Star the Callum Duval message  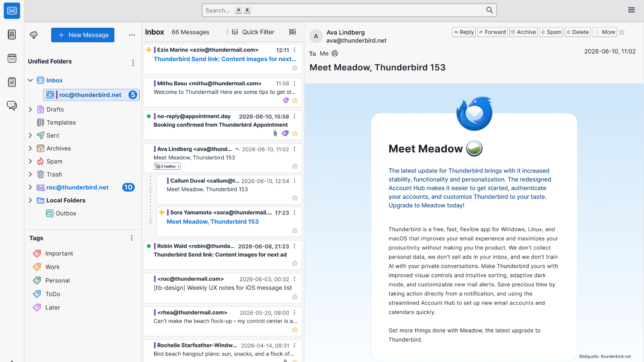(295, 198)
